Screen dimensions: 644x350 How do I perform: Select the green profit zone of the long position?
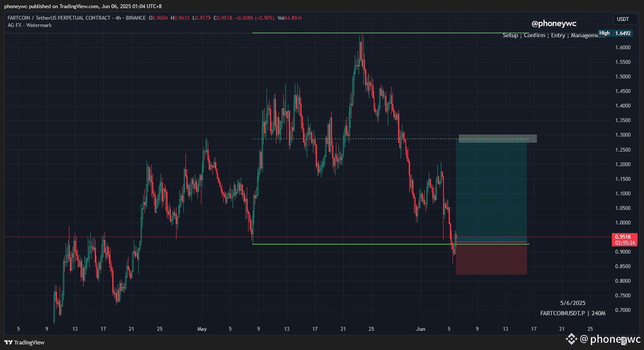tap(491, 191)
